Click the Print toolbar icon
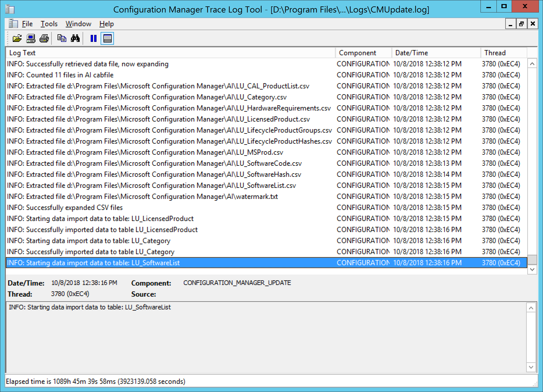This screenshot has height=392, width=543. click(x=44, y=38)
